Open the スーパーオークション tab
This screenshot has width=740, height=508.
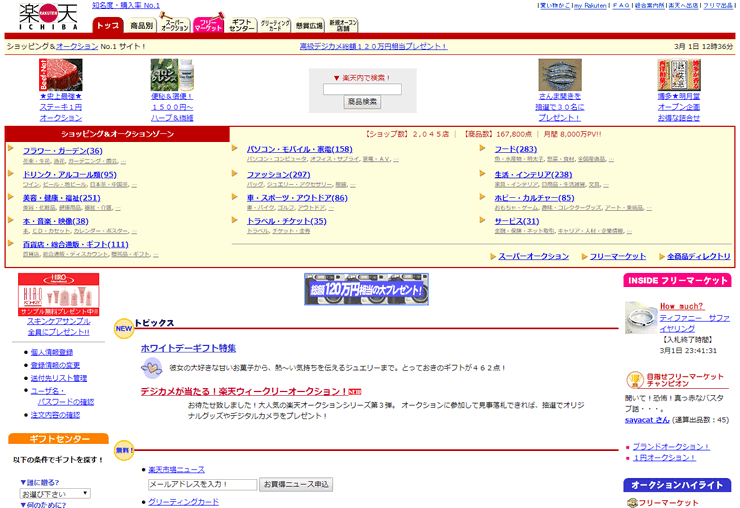click(x=175, y=25)
